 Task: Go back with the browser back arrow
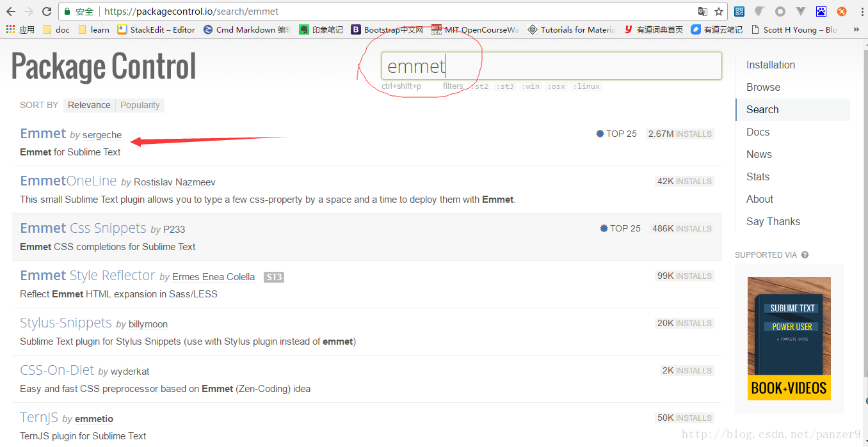tap(10, 12)
